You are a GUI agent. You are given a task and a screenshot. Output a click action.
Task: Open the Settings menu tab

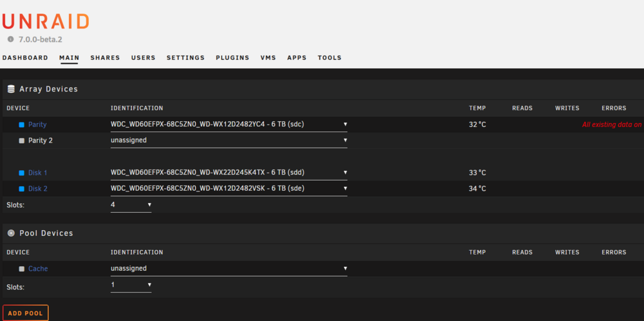tap(185, 58)
